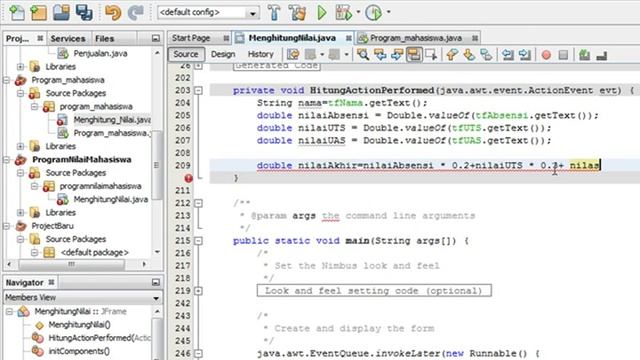Minimize the Navigator panel icon

coord(156,282)
